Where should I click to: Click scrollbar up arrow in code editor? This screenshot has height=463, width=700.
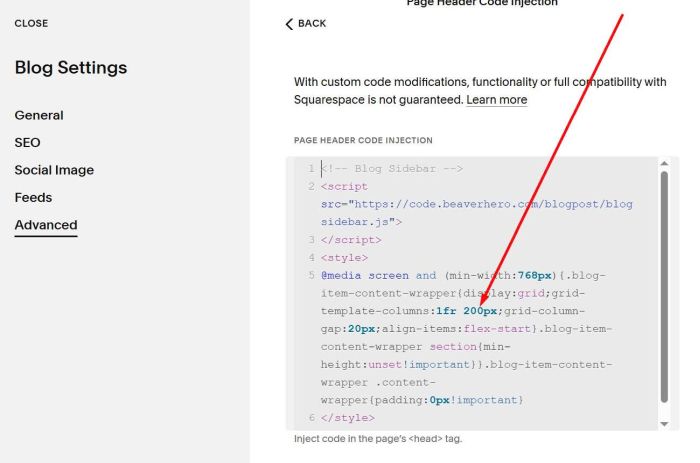pos(664,163)
